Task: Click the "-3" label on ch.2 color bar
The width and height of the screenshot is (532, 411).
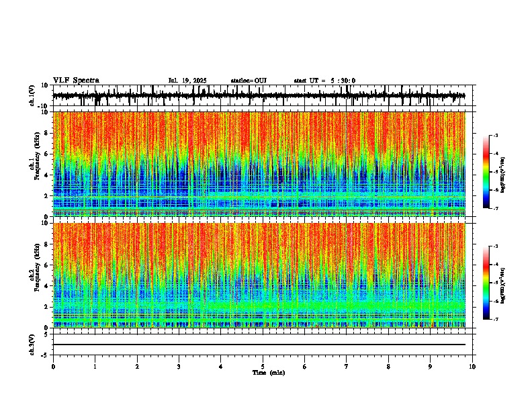Action: pos(496,246)
